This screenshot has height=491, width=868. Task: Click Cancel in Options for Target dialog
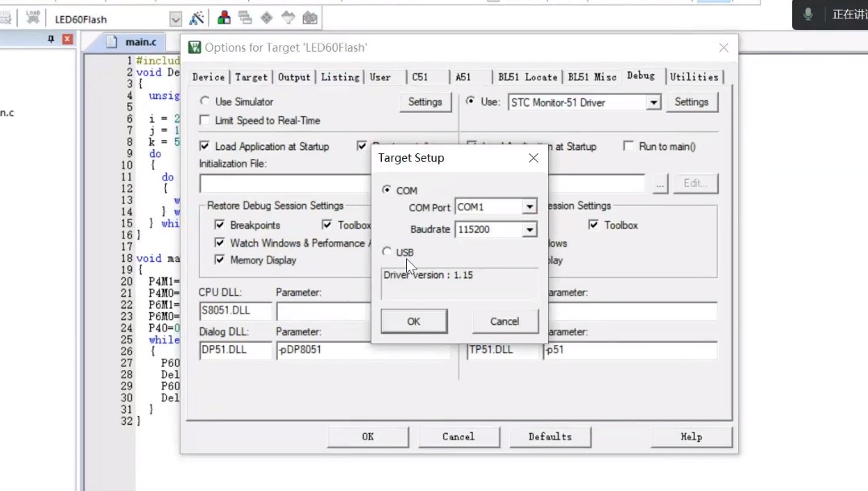(x=459, y=437)
